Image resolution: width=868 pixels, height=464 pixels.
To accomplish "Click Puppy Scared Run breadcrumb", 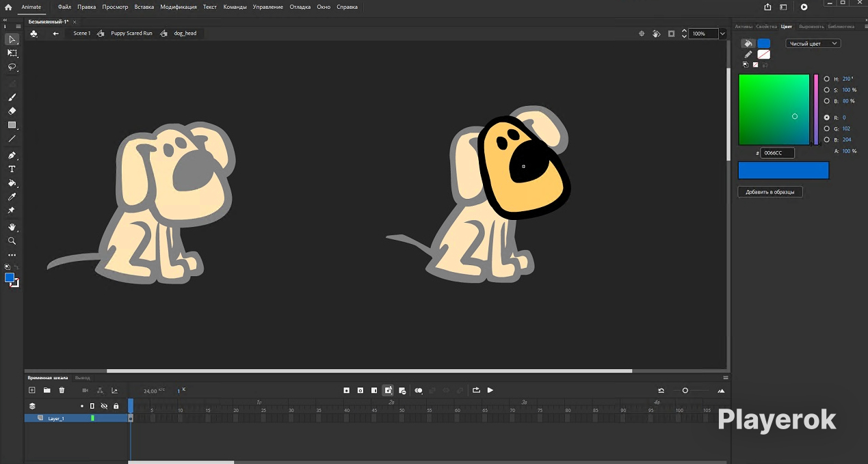I will click(131, 33).
